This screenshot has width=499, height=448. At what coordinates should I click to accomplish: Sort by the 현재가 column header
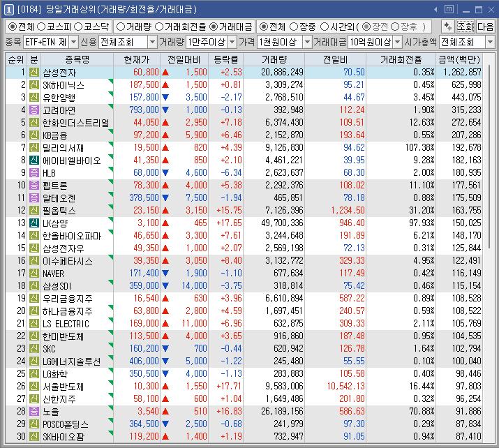click(x=137, y=59)
